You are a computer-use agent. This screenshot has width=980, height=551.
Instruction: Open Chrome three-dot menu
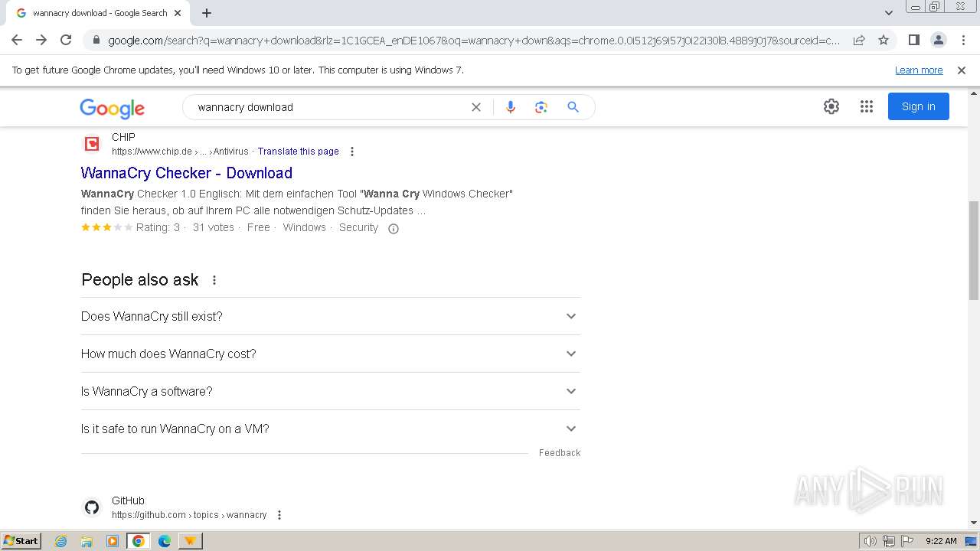963,40
